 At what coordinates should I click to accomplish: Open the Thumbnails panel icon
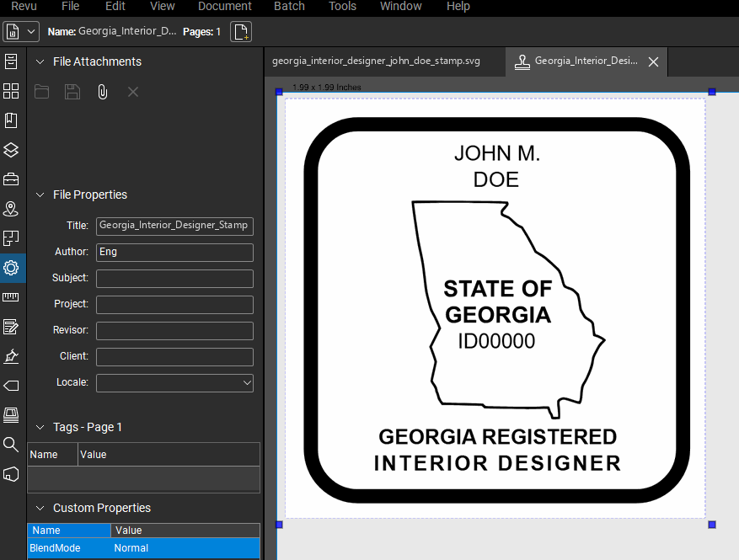click(x=11, y=91)
